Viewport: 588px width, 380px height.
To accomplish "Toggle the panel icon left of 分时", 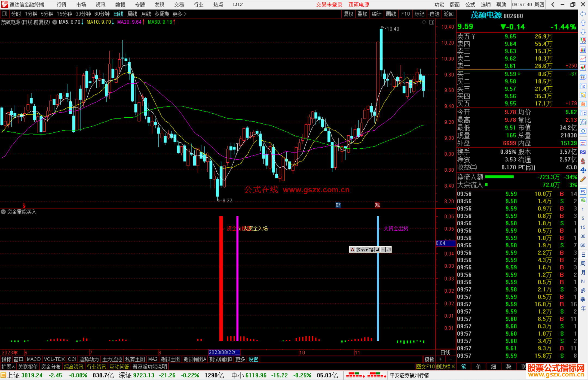I will click(x=5, y=14).
